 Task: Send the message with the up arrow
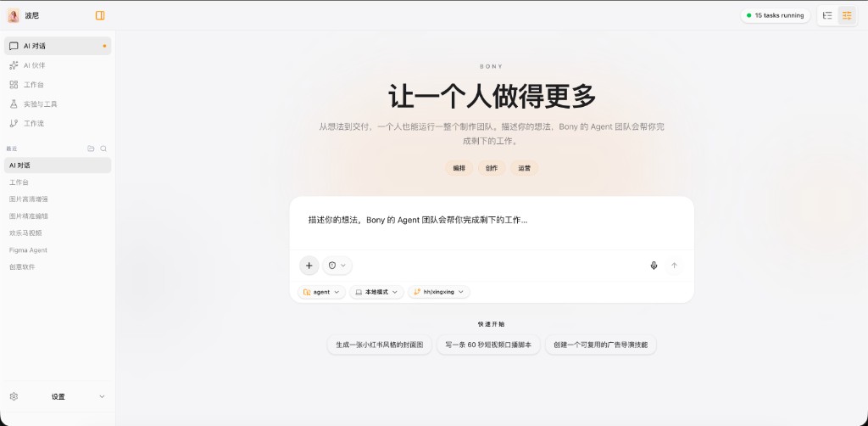click(x=674, y=266)
